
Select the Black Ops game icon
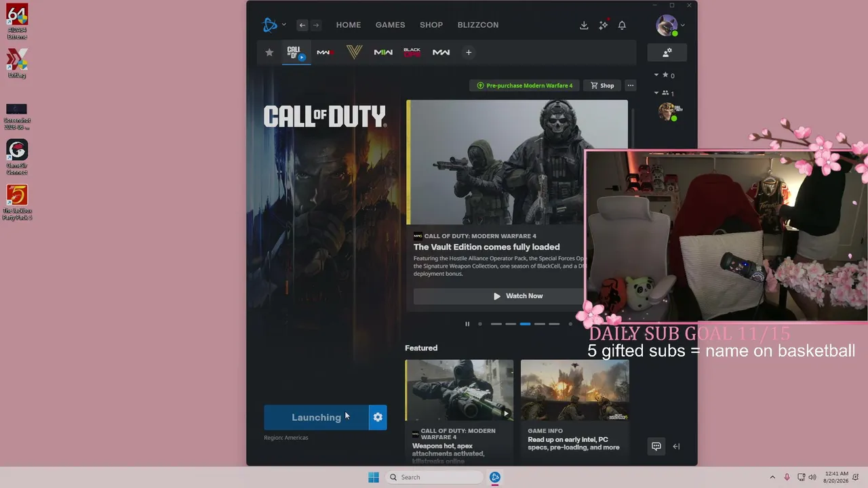[412, 52]
